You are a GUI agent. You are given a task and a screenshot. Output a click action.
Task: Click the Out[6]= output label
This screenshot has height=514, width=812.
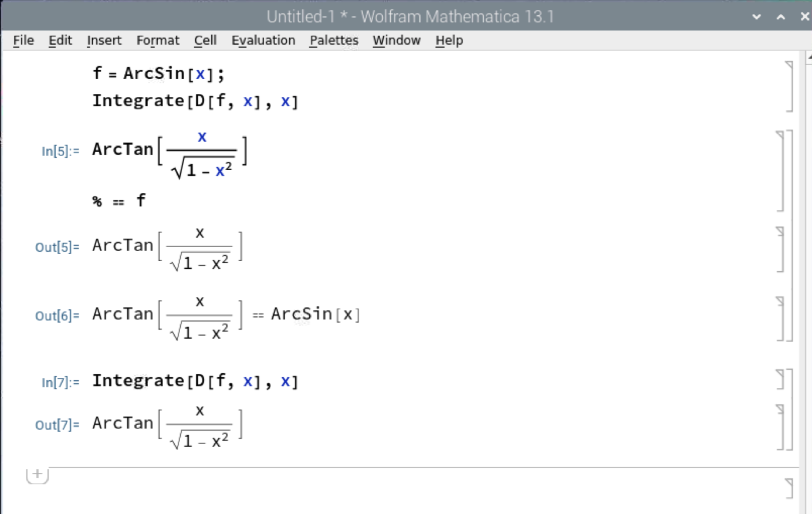point(57,316)
